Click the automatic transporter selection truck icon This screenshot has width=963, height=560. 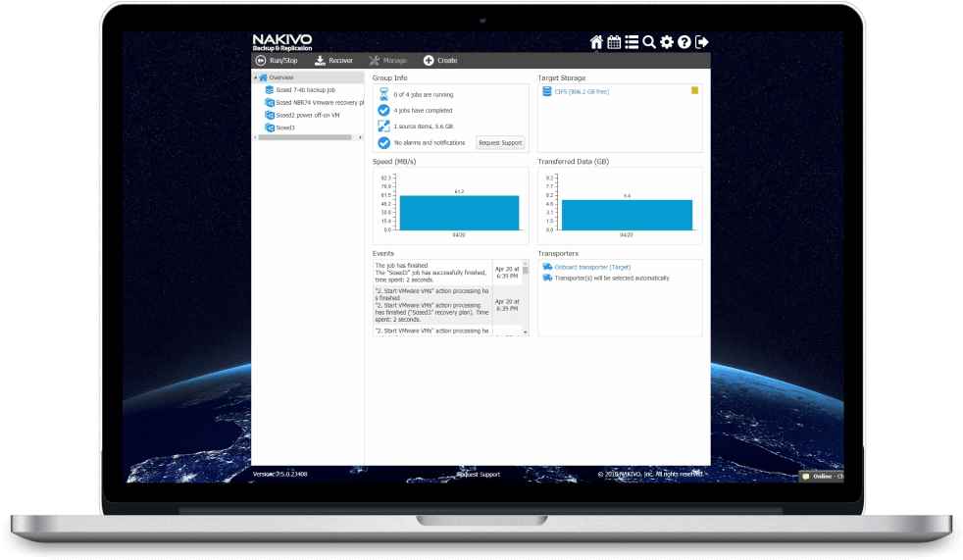[x=547, y=278]
